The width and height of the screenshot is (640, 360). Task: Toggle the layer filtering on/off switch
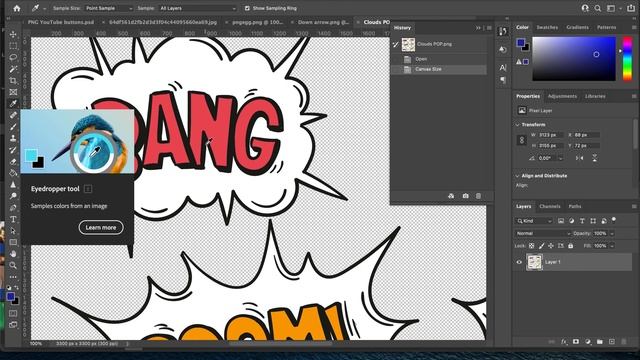point(614,220)
